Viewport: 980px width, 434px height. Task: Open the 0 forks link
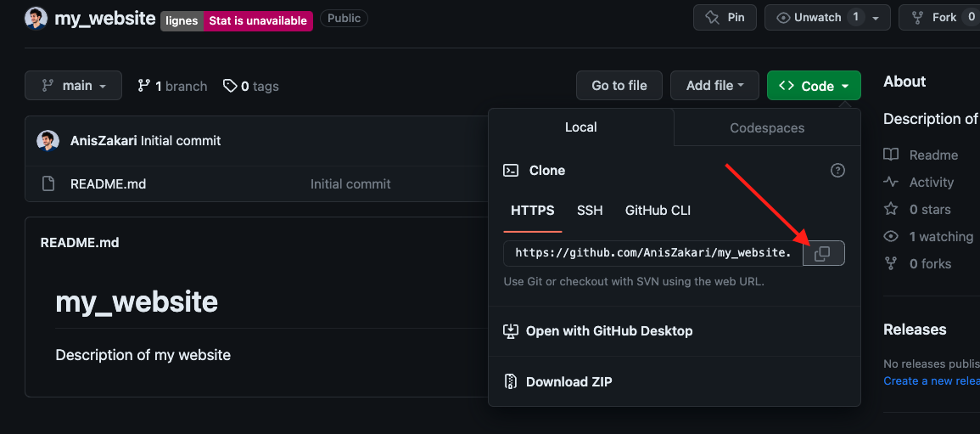pyautogui.click(x=917, y=264)
